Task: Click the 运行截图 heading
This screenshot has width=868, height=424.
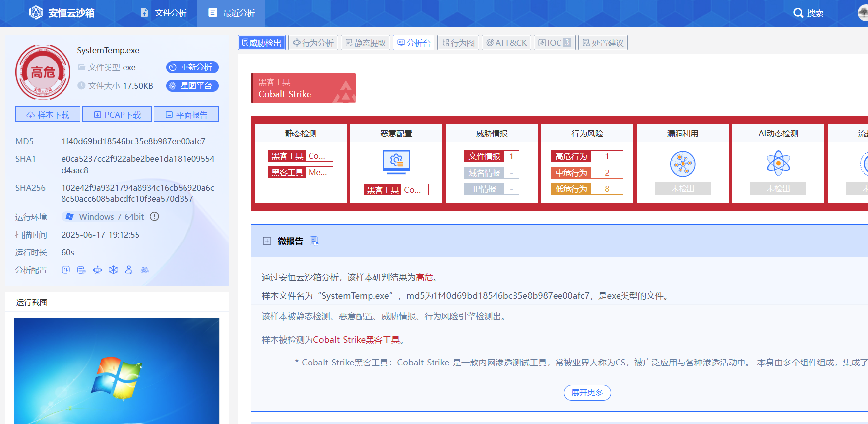Action: coord(32,303)
